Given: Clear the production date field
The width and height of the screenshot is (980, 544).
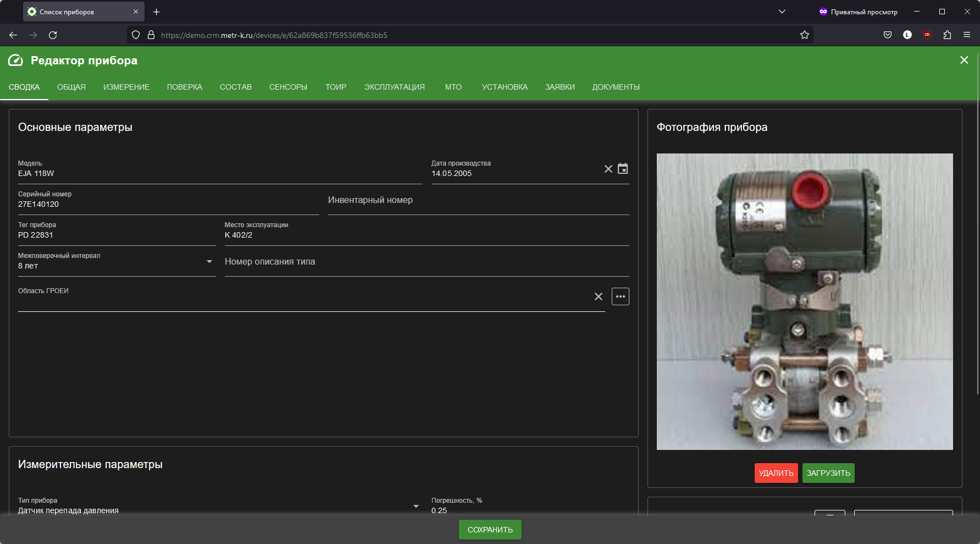Looking at the screenshot, I should click(x=608, y=169).
